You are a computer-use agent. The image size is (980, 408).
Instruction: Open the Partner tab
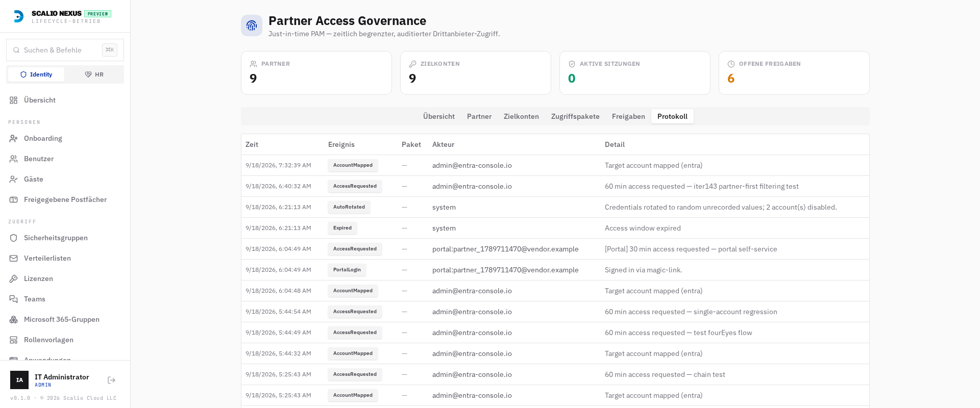tap(479, 116)
